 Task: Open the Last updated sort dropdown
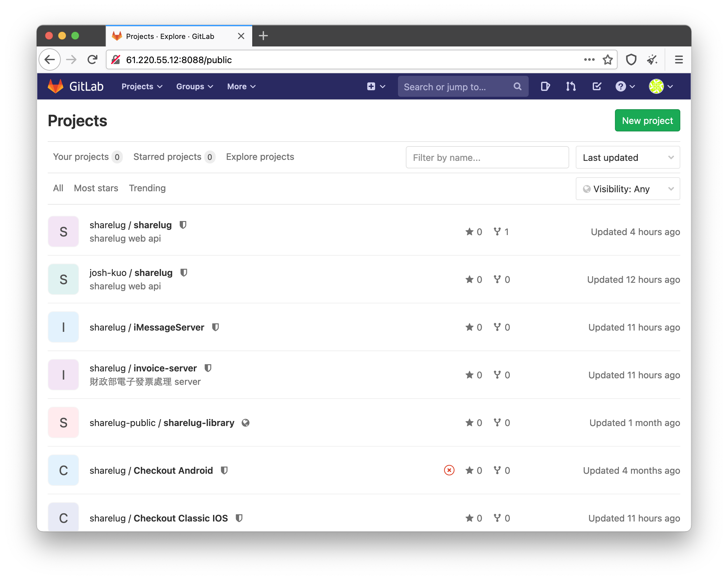[628, 157]
